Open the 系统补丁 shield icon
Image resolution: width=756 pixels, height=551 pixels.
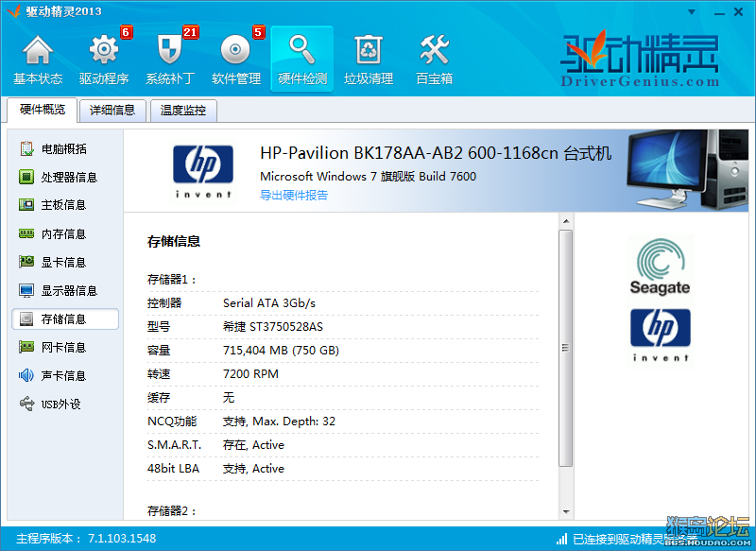pyautogui.click(x=169, y=50)
